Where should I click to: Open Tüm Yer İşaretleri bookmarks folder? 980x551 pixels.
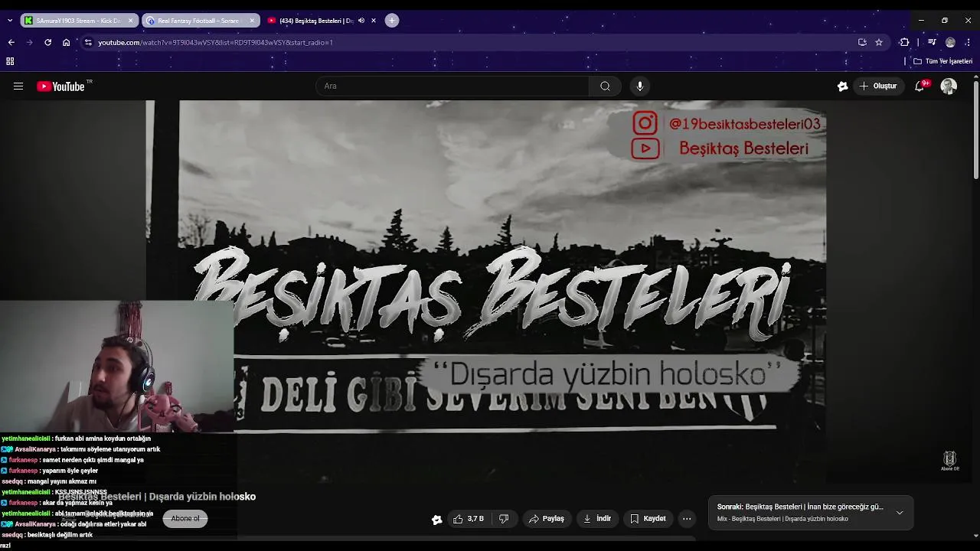(942, 61)
